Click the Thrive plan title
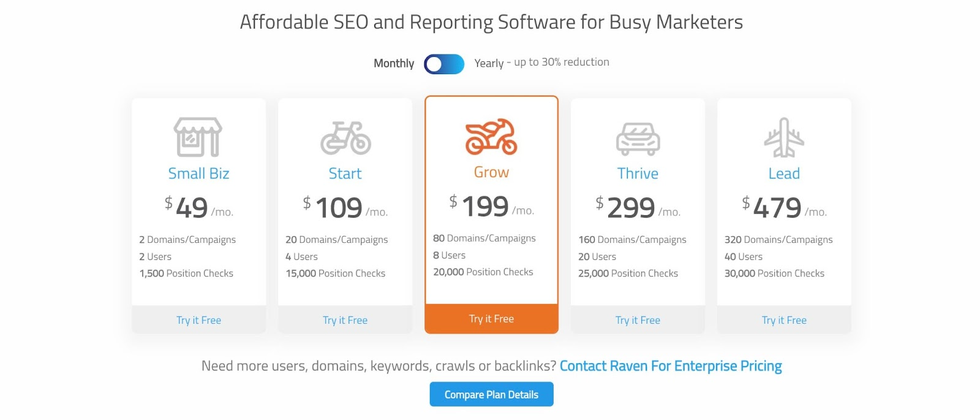The width and height of the screenshot is (980, 420). (x=638, y=174)
